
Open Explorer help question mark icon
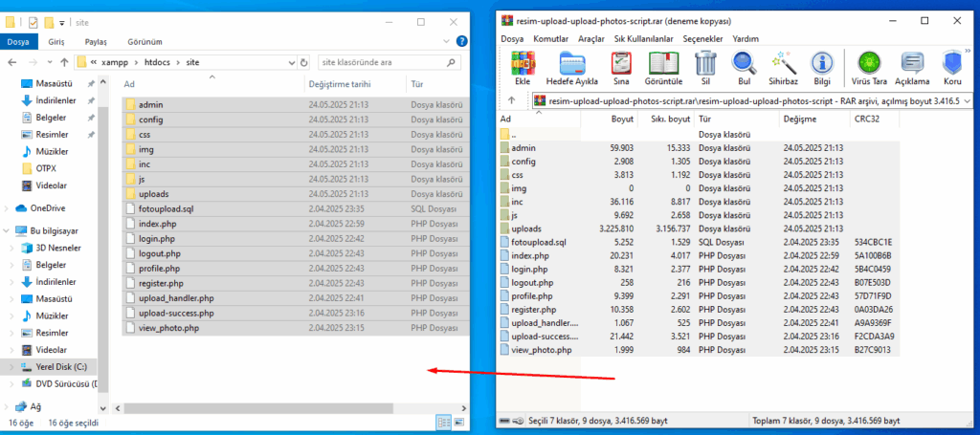pyautogui.click(x=462, y=42)
